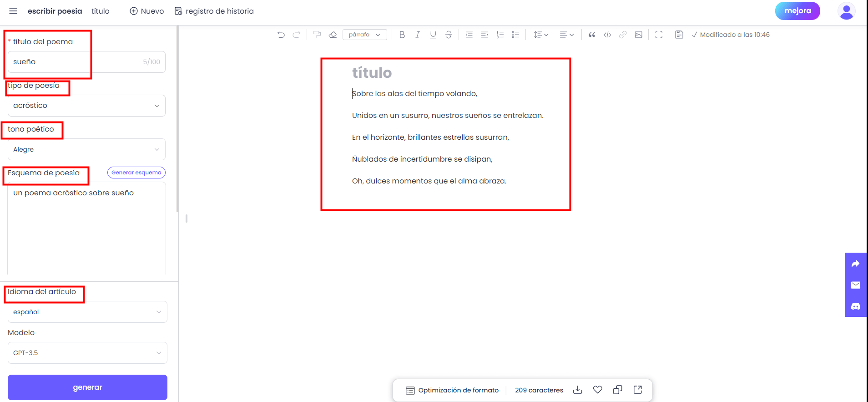Click the escribir poesía header item
868x402 pixels.
coord(55,11)
